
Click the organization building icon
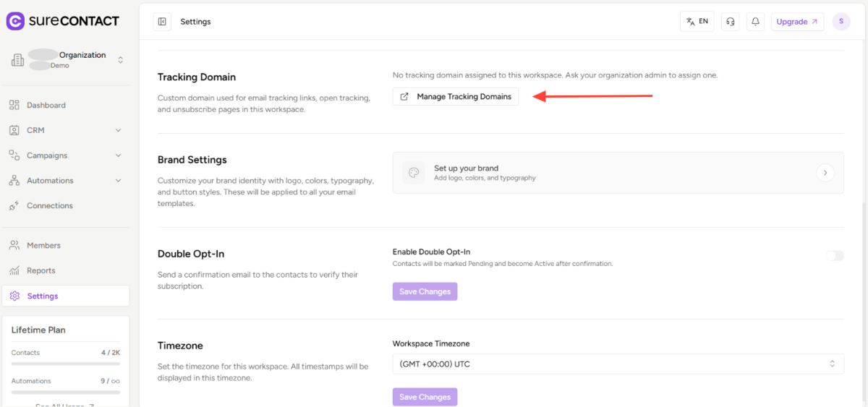[17, 60]
